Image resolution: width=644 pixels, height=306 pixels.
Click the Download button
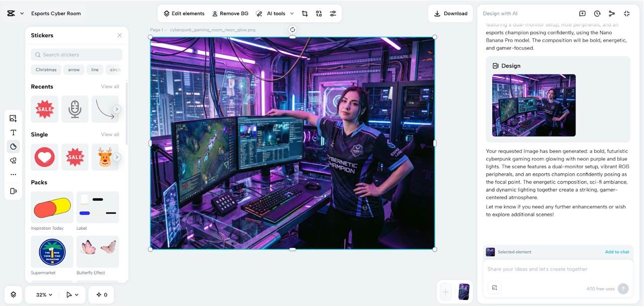point(450,14)
